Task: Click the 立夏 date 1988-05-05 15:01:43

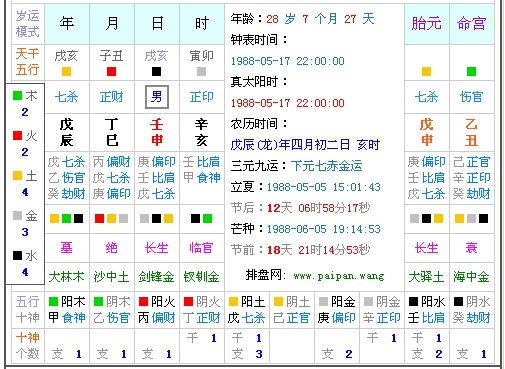Action: pos(324,187)
